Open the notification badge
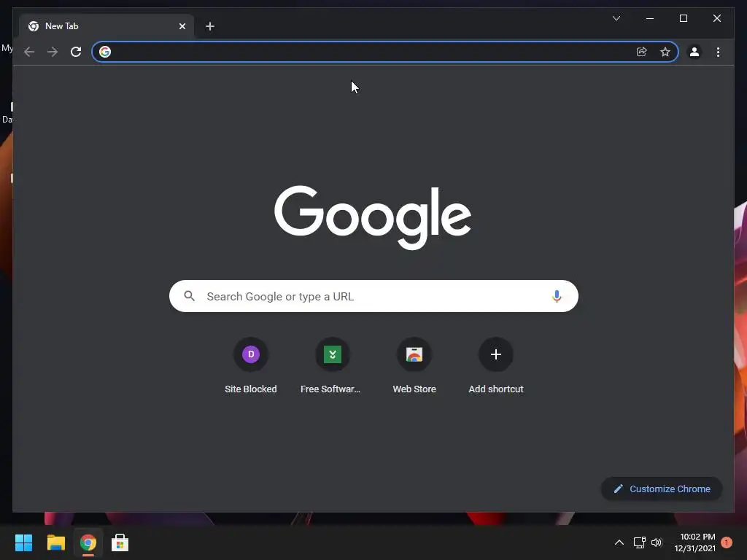Viewport: 747px width, 560px height. click(x=727, y=542)
